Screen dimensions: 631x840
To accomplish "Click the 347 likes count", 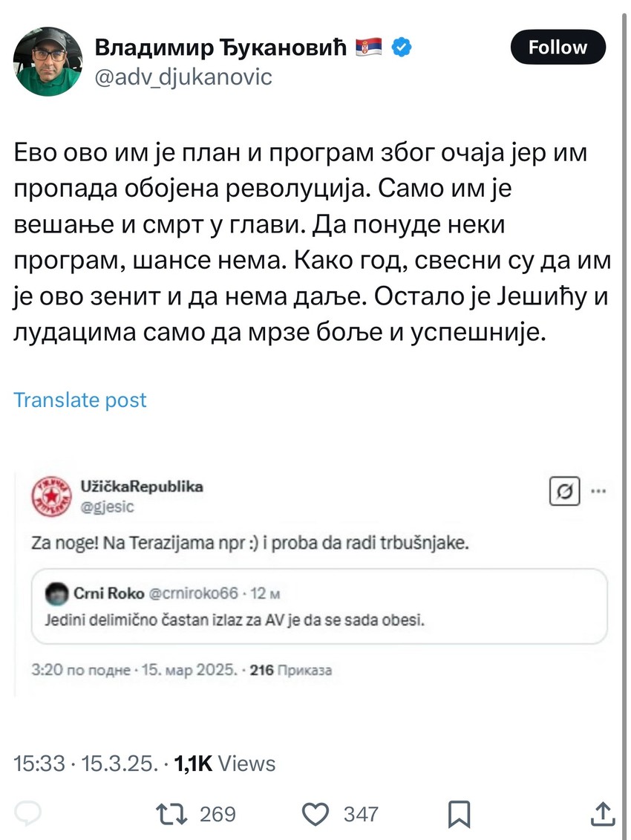I will coord(361,813).
